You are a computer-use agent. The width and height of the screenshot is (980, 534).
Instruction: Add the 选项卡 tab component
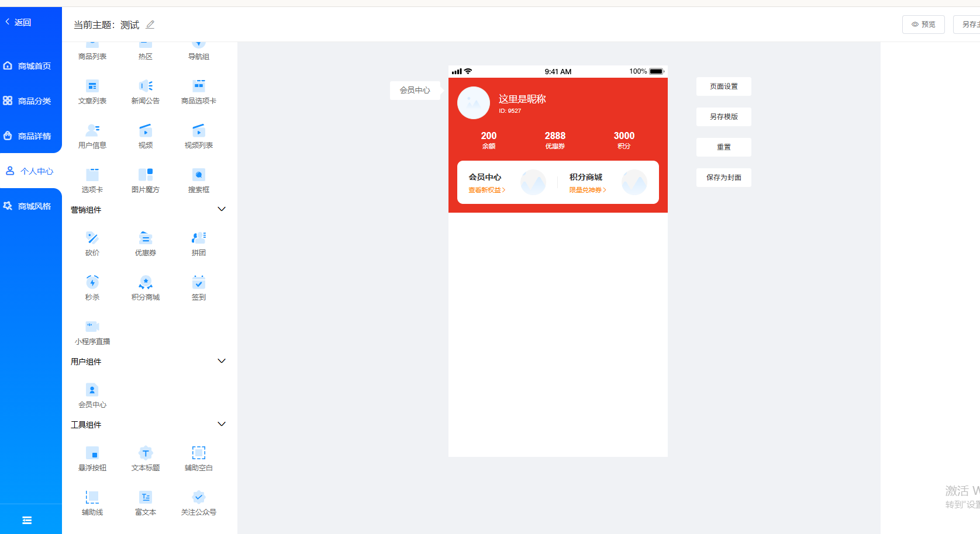point(92,181)
